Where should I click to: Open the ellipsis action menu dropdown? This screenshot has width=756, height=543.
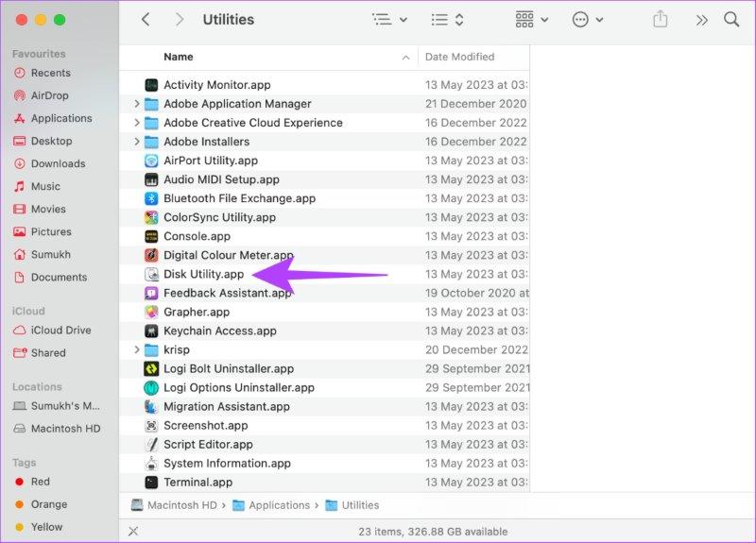[x=588, y=20]
